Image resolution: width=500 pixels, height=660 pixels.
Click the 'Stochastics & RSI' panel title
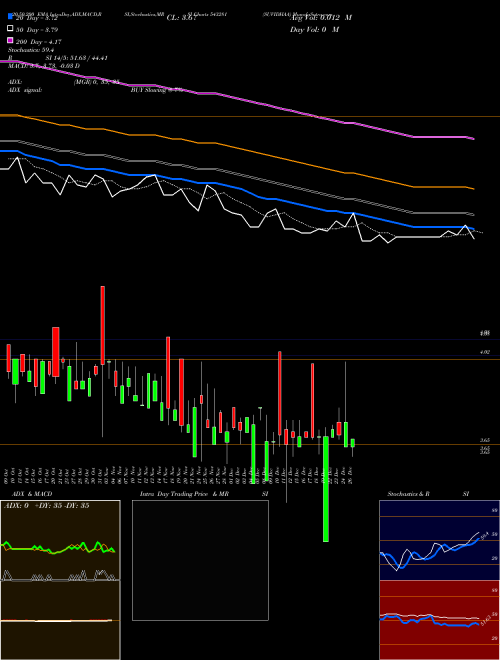pos(428,494)
